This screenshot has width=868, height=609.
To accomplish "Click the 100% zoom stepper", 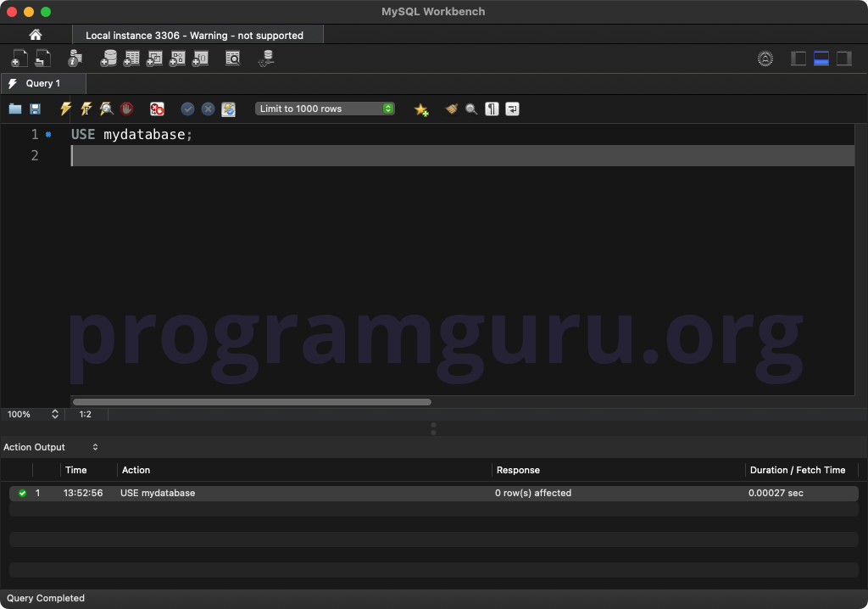I will [x=55, y=414].
